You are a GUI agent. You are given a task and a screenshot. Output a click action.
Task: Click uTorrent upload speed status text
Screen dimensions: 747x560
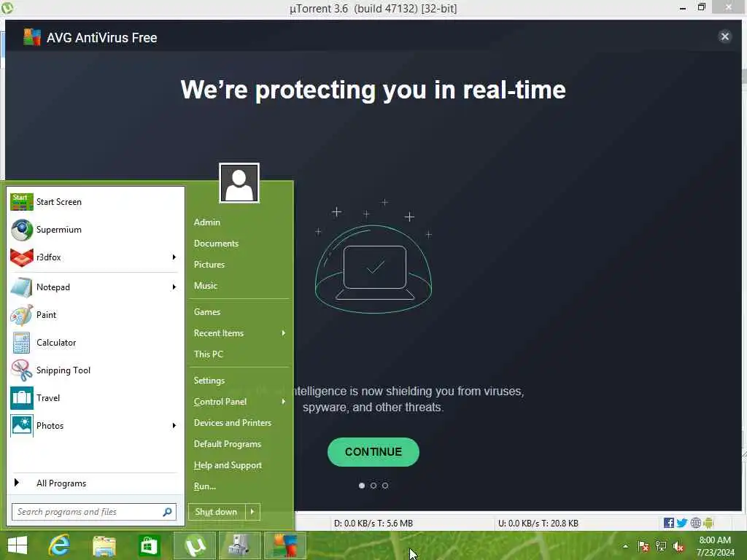(x=538, y=524)
